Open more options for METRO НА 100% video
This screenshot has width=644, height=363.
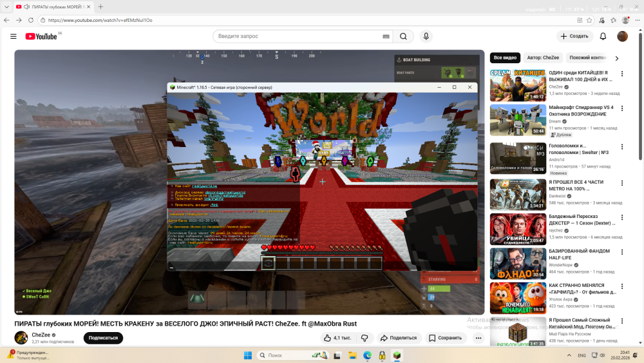click(x=622, y=183)
